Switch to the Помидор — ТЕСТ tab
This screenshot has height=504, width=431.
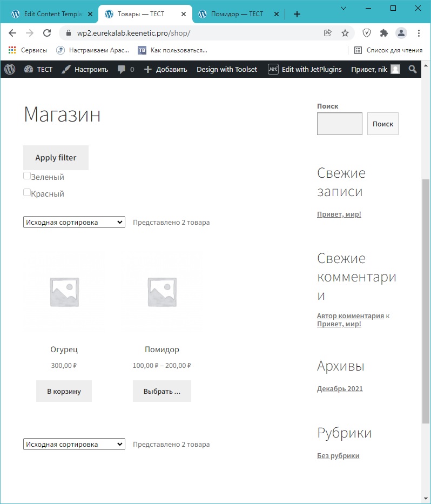pyautogui.click(x=233, y=14)
